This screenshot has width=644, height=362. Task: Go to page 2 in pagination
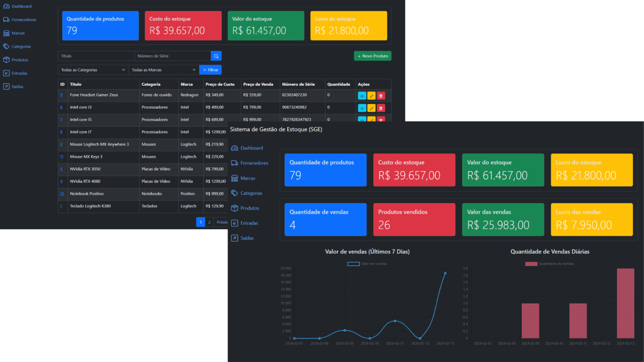click(x=209, y=222)
